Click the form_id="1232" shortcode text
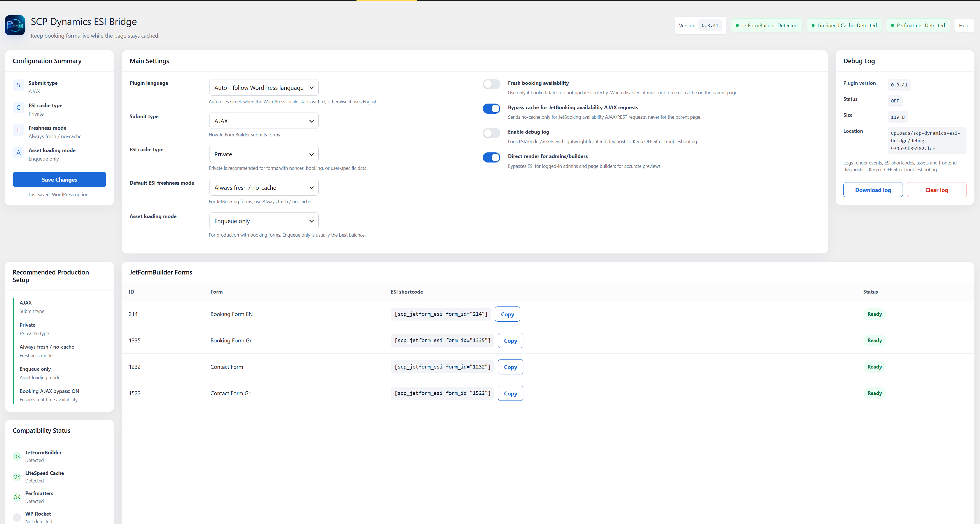 442,367
